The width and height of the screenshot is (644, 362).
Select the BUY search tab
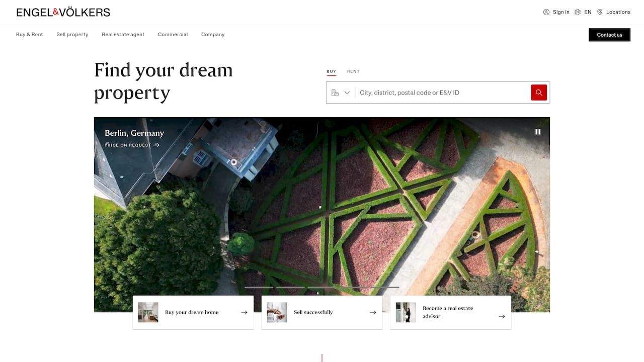pos(331,71)
